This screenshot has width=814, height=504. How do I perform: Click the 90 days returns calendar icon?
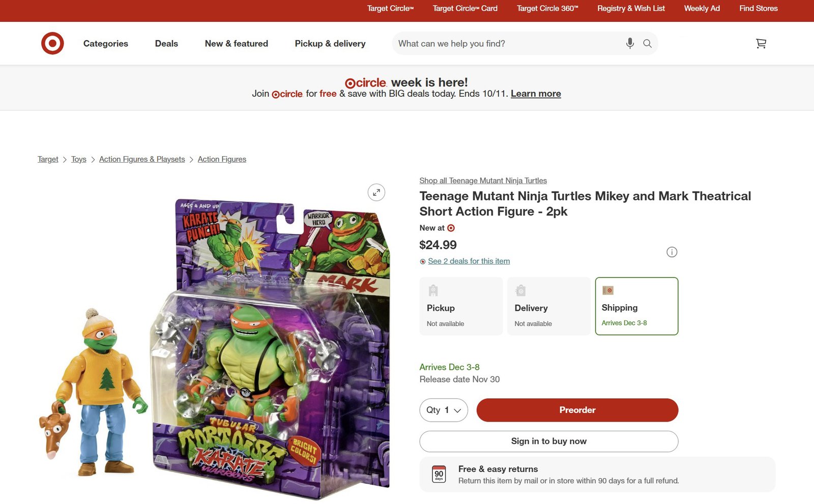[439, 473]
